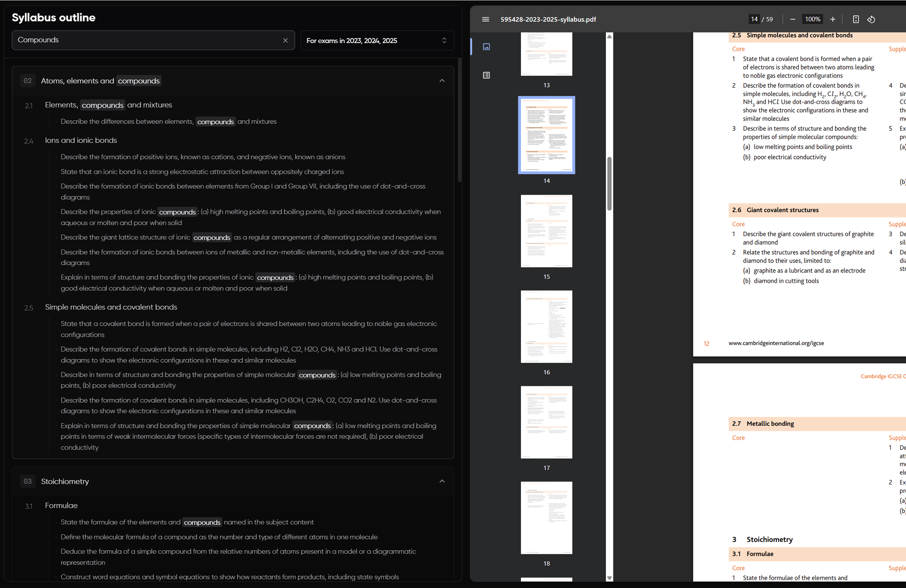Collapse the Atoms, elements and compounds section

(442, 81)
